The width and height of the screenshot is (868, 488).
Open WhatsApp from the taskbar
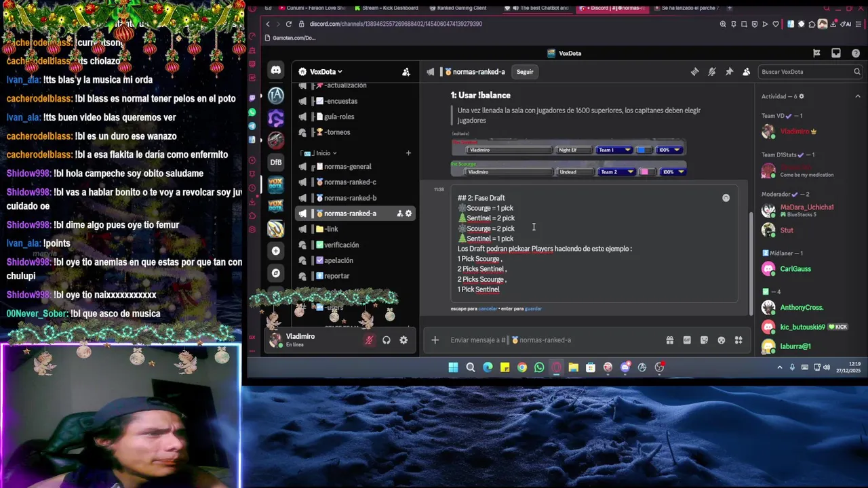(539, 367)
